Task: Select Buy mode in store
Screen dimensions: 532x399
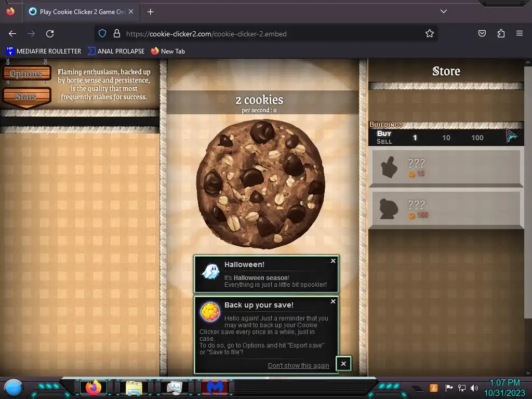Action: click(x=384, y=134)
